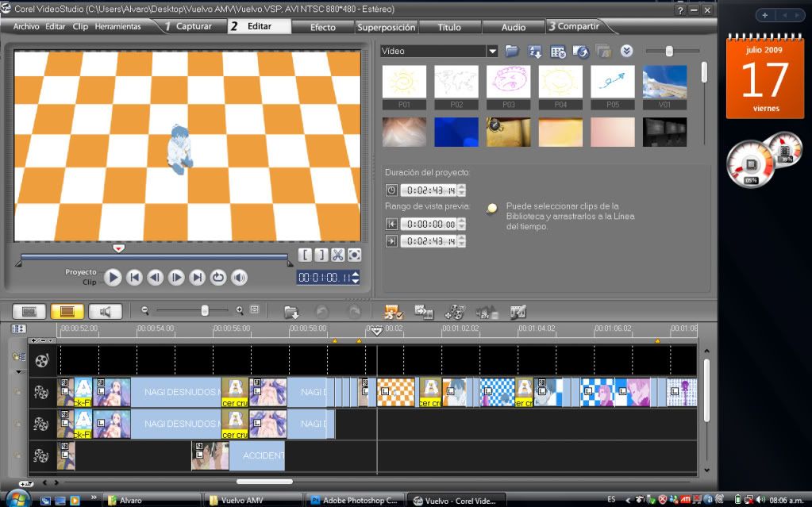
Task: Step up the preview range start spinner
Action: (461, 221)
